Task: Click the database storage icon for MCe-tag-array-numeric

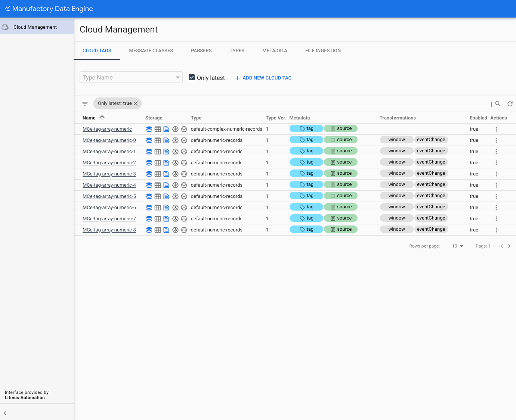Action: 149,129
